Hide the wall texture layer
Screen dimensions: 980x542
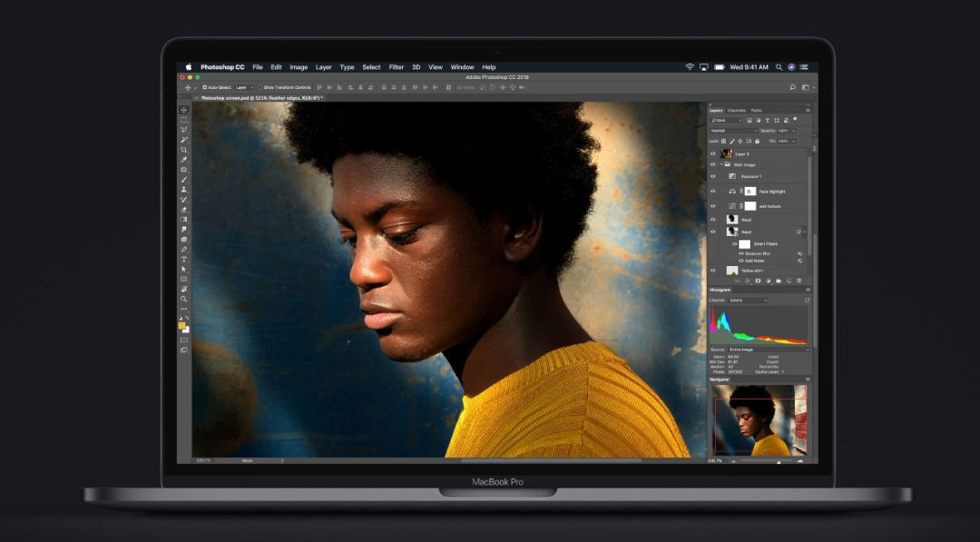pyautogui.click(x=713, y=206)
